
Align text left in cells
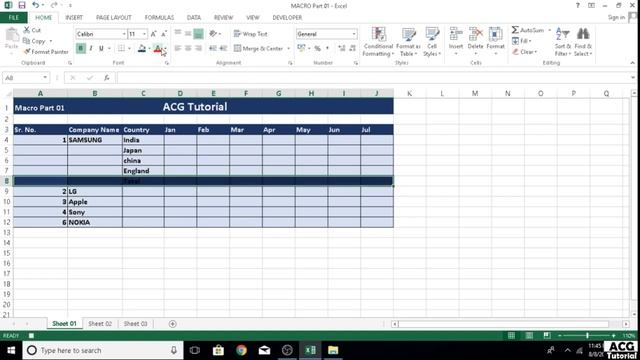point(178,48)
